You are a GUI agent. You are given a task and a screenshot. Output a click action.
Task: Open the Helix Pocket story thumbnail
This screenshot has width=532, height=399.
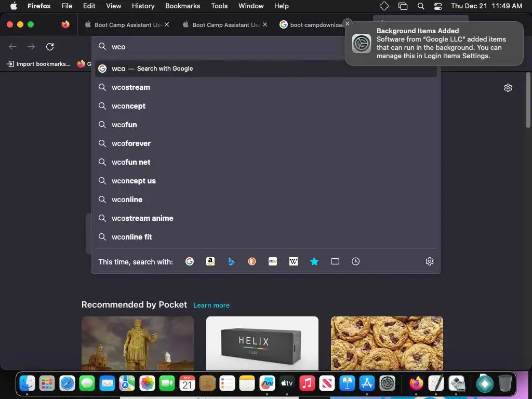(262, 343)
